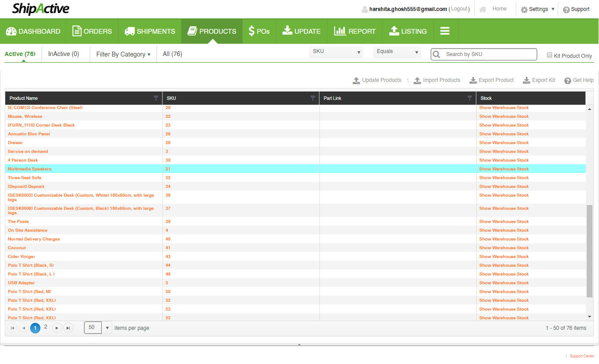Open the items per page dropdown
Viewport: 599px width, 364px height.
107,328
